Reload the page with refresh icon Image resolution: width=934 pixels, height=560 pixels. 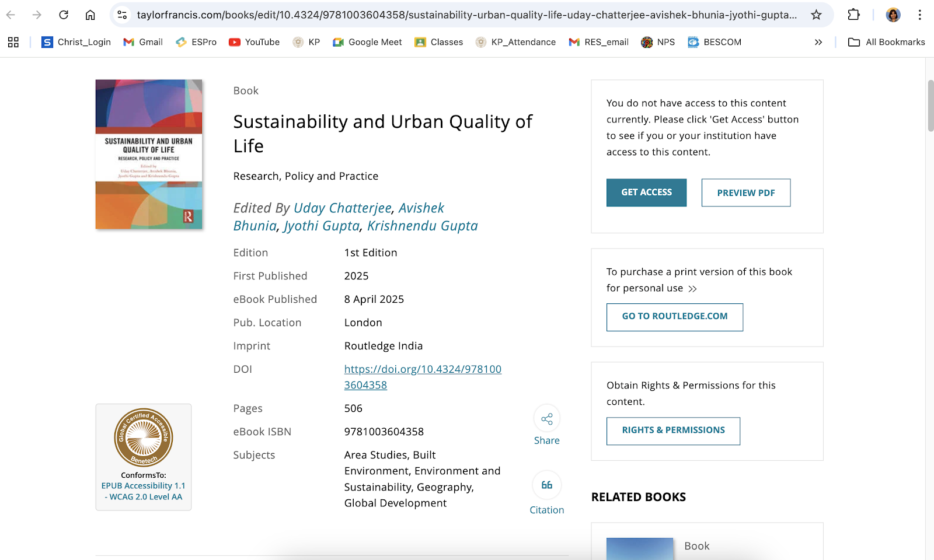pos(64,15)
